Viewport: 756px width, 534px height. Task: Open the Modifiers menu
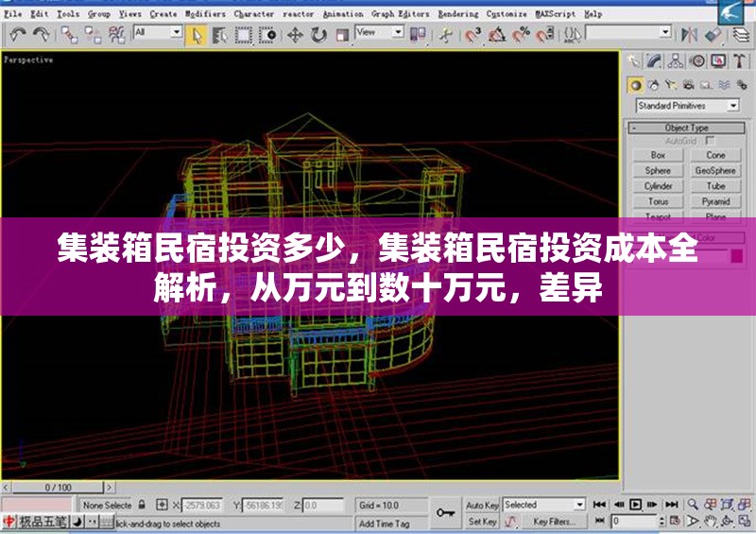coord(205,14)
